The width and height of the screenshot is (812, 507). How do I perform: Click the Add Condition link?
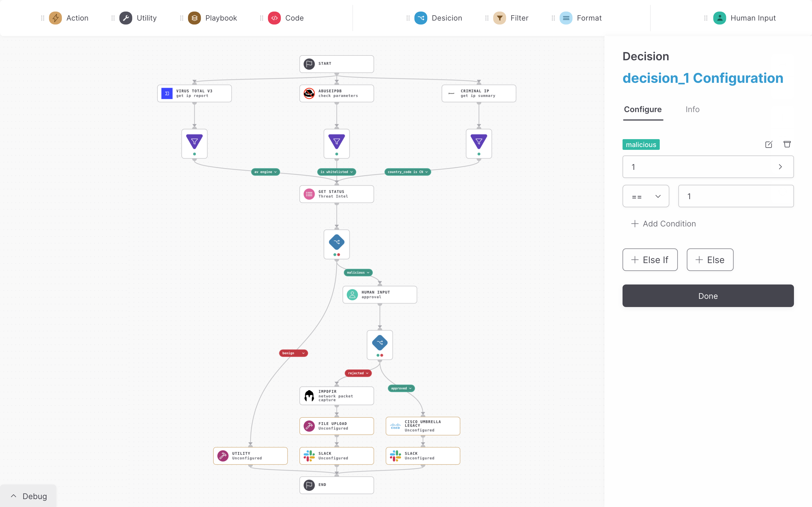click(x=663, y=224)
